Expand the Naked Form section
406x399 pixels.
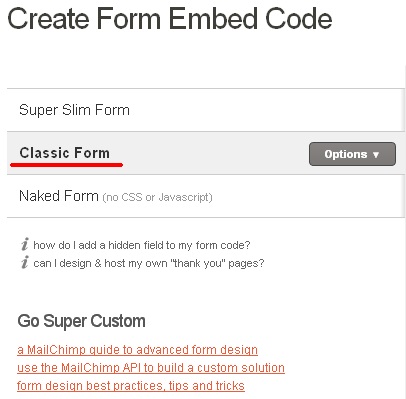pos(205,196)
